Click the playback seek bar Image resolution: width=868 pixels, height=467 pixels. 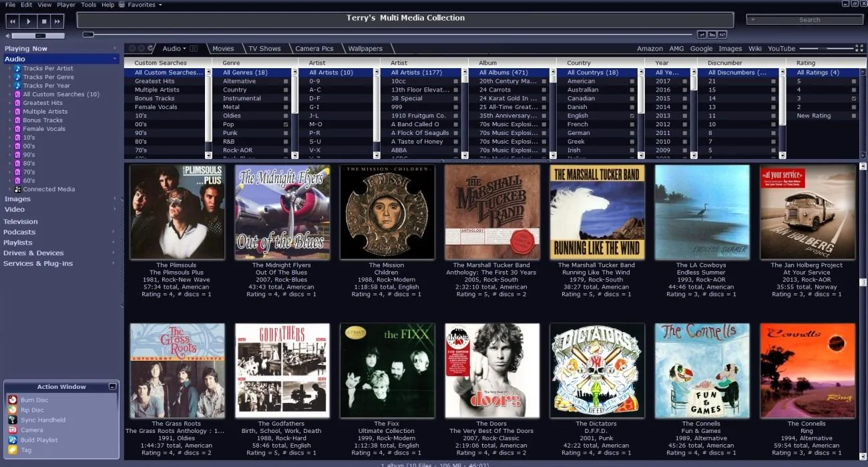point(389,34)
